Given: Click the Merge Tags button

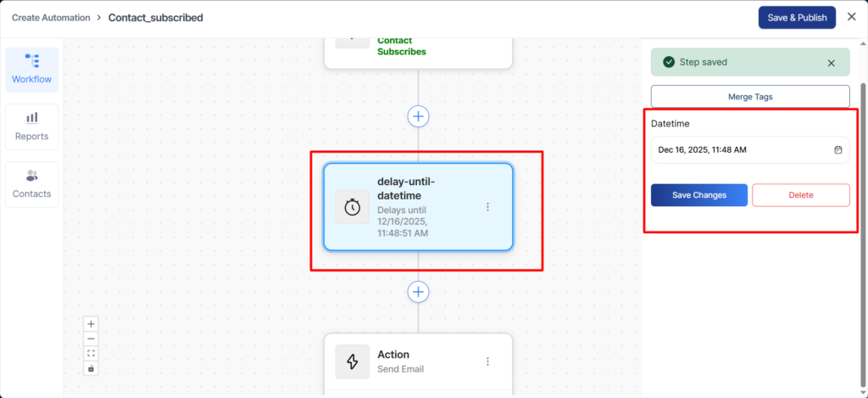Looking at the screenshot, I should point(749,97).
